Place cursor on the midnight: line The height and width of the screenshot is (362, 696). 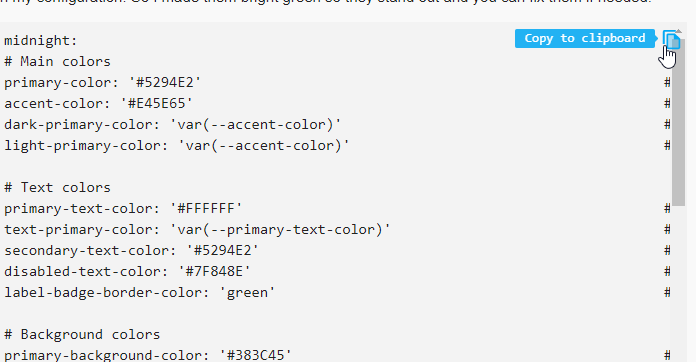[x=41, y=41]
